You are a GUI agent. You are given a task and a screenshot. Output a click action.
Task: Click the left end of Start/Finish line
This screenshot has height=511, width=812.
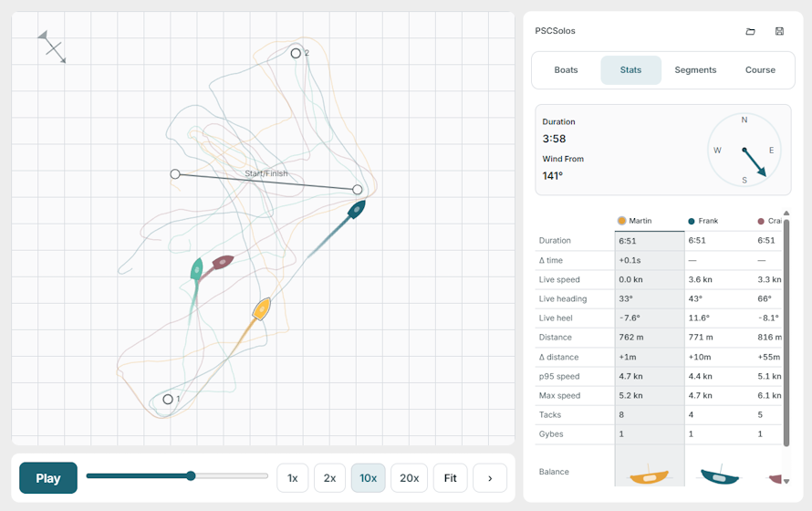click(x=175, y=174)
